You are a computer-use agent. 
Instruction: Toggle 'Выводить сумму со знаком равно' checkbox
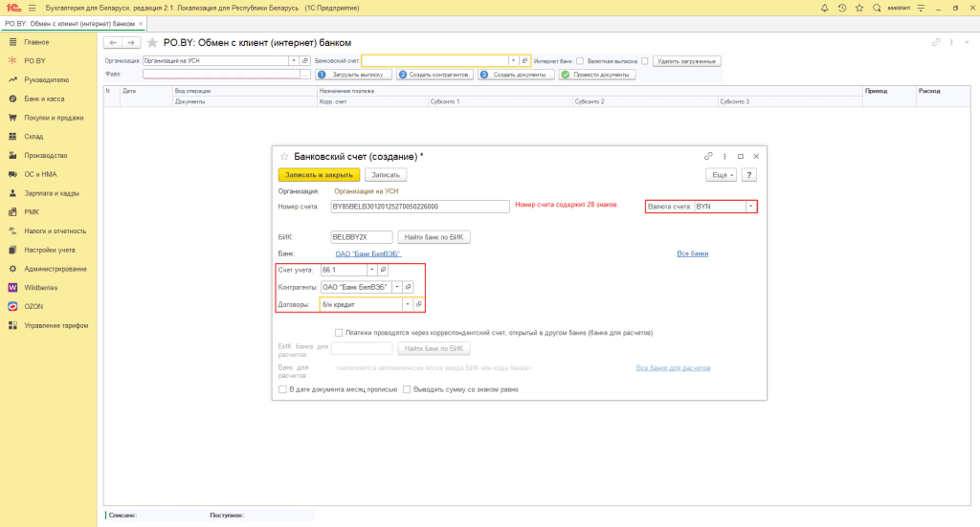click(x=408, y=389)
